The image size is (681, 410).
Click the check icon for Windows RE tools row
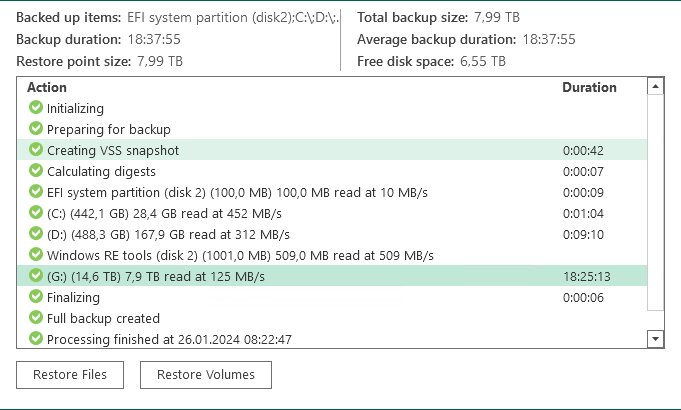(x=36, y=255)
